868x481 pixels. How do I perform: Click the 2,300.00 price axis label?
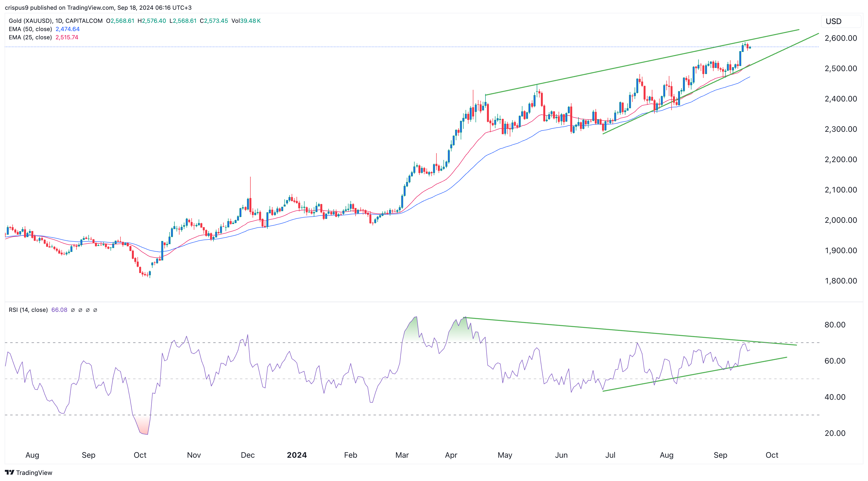(841, 129)
